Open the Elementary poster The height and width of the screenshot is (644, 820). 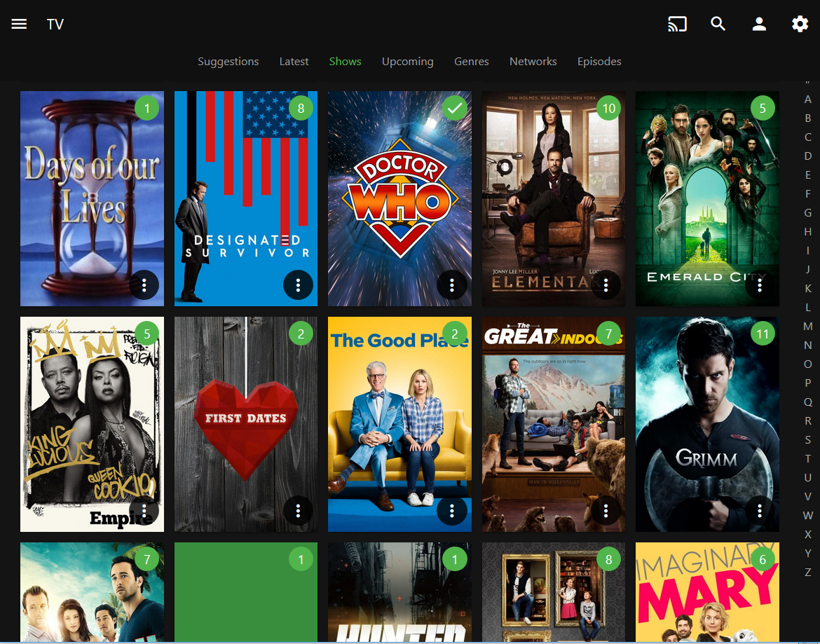[x=553, y=198]
